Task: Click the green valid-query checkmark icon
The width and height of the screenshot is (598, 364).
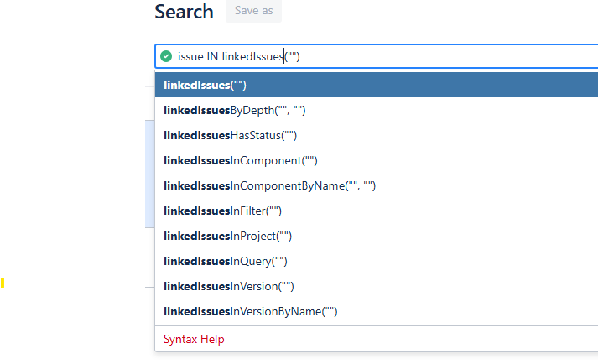Action: click(166, 56)
